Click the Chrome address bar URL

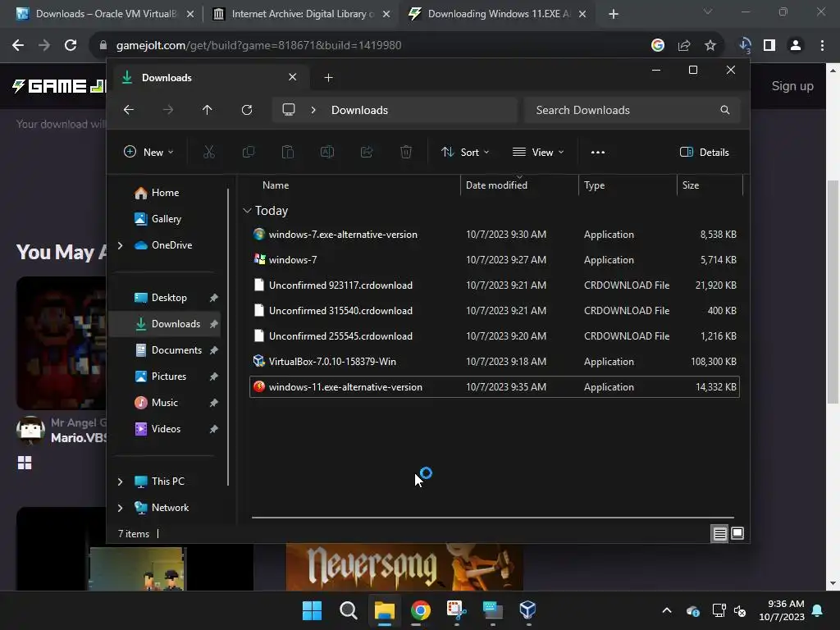click(258, 46)
